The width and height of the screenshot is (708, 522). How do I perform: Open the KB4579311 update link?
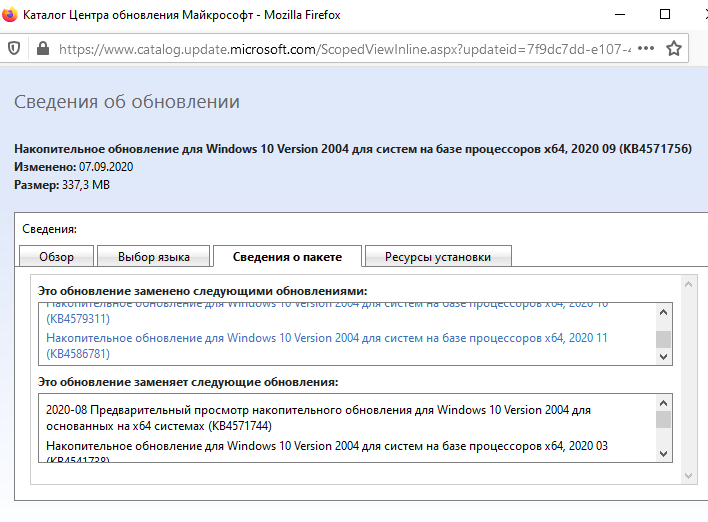pyautogui.click(x=327, y=312)
